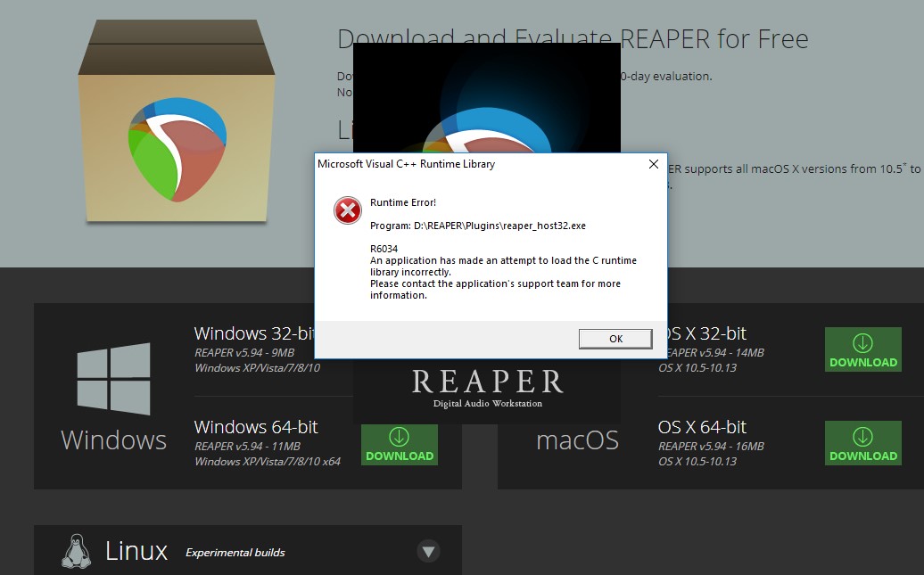The image size is (924, 575).
Task: Click the 'Experimental builds' label
Action: click(x=235, y=553)
